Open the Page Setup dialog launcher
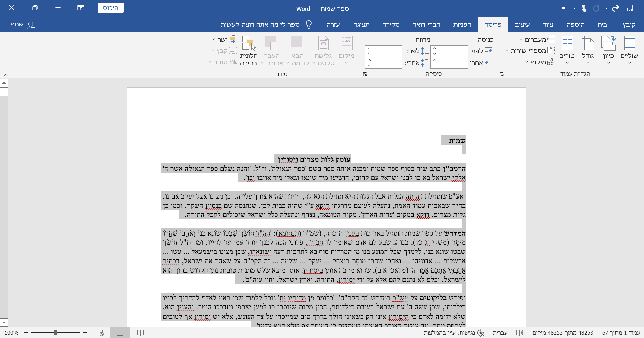Image resolution: width=644 pixels, height=338 pixels. (x=502, y=74)
